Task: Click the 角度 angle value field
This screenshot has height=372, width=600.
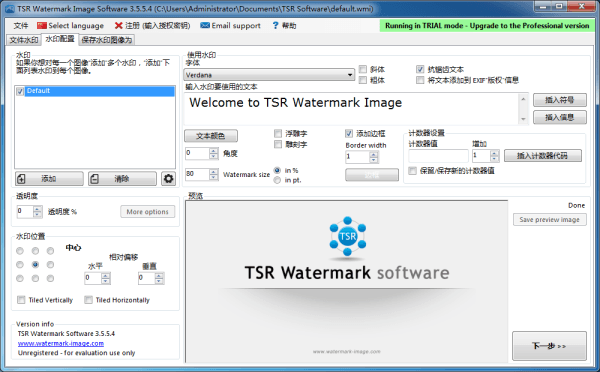Action: pos(197,153)
